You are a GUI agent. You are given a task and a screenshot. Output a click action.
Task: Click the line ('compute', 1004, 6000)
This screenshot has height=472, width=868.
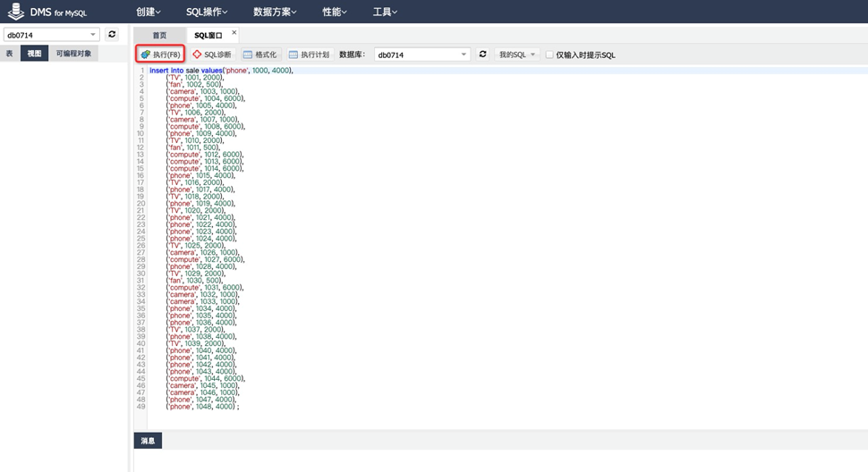point(206,98)
